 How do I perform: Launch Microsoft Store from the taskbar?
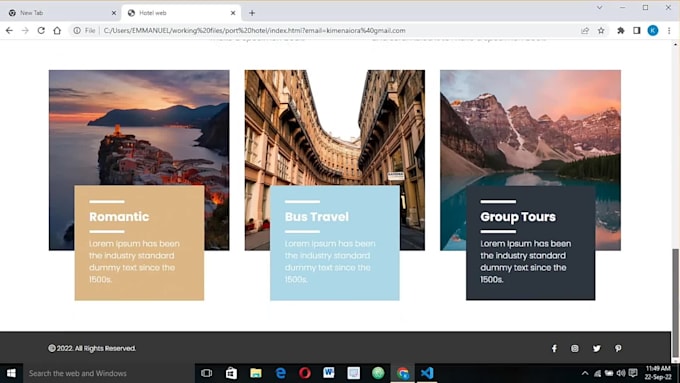click(231, 373)
